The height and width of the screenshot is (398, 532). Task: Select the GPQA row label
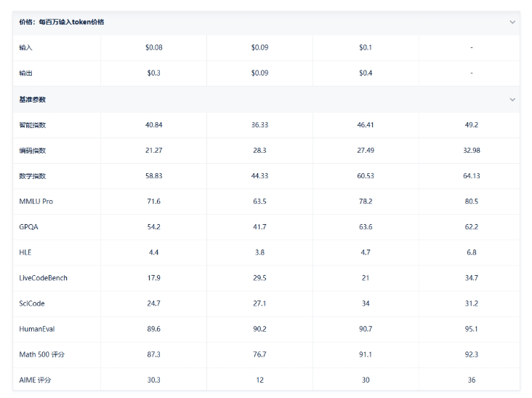coord(28,227)
